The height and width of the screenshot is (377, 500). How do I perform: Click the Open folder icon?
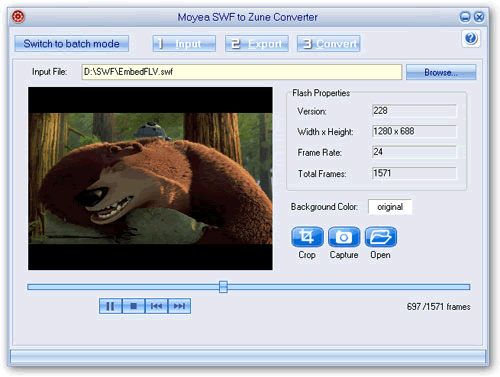381,237
